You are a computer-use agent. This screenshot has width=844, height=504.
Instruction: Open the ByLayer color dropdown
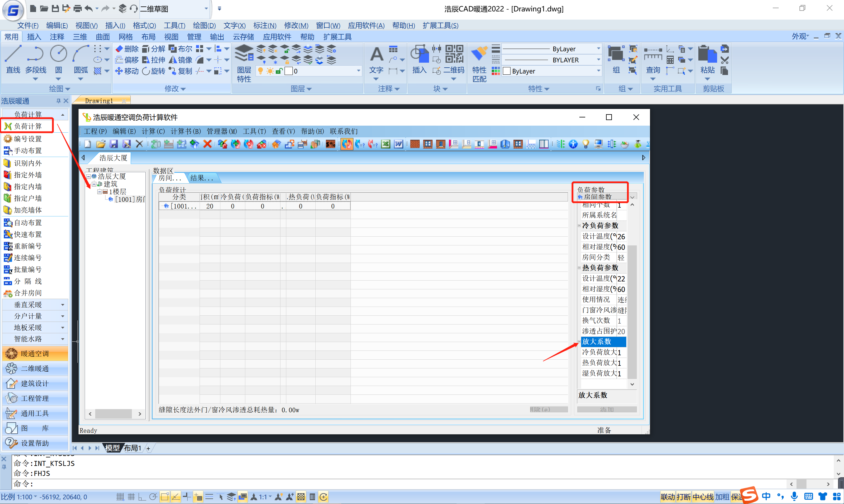pos(598,71)
